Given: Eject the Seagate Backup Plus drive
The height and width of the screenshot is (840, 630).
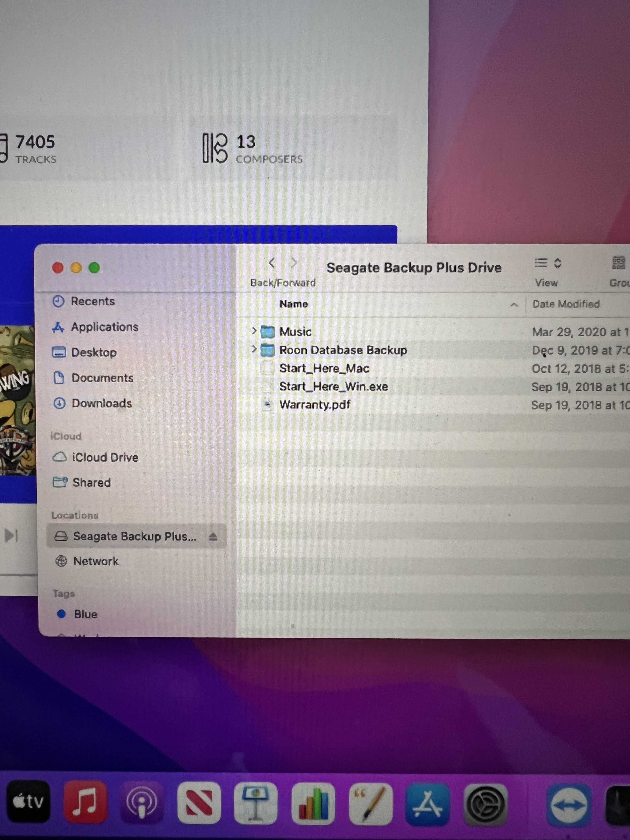Looking at the screenshot, I should pyautogui.click(x=213, y=537).
